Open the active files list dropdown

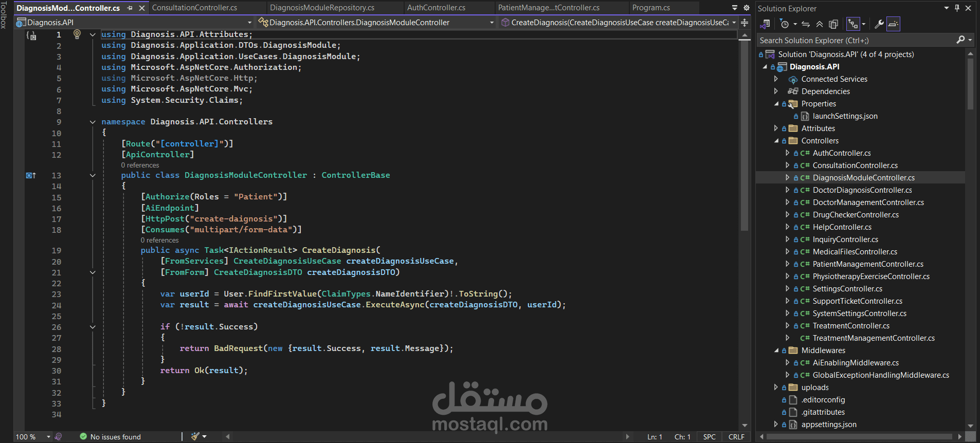[x=735, y=8]
